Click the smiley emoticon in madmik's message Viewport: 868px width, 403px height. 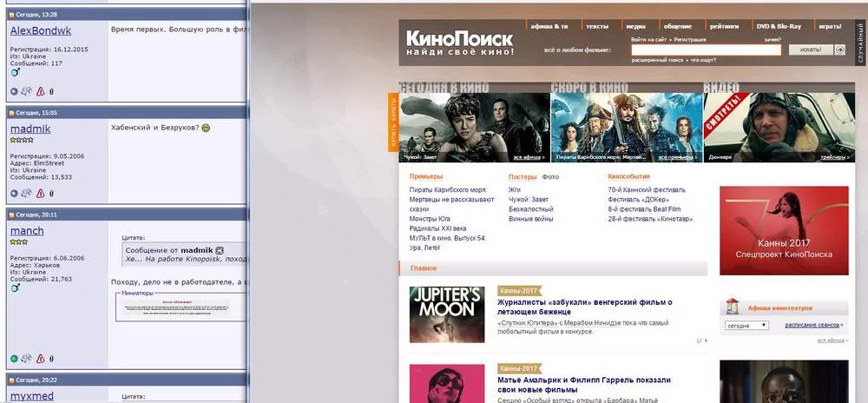[206, 128]
